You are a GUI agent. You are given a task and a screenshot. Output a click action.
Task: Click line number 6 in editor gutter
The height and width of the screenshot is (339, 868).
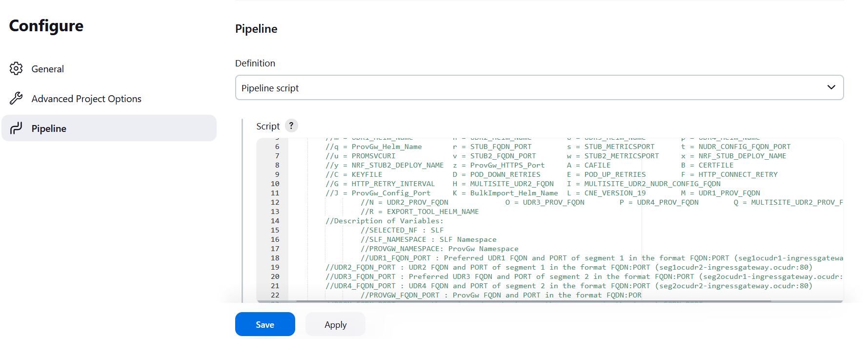pyautogui.click(x=277, y=147)
